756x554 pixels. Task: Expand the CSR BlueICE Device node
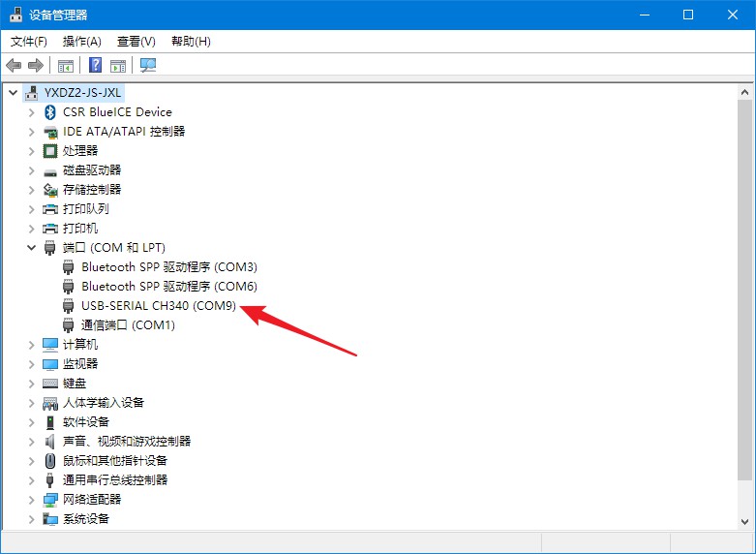click(32, 112)
